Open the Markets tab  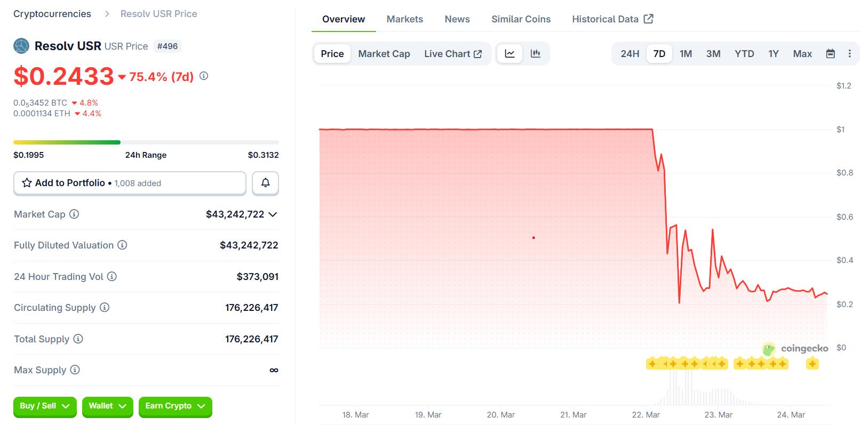tap(404, 19)
